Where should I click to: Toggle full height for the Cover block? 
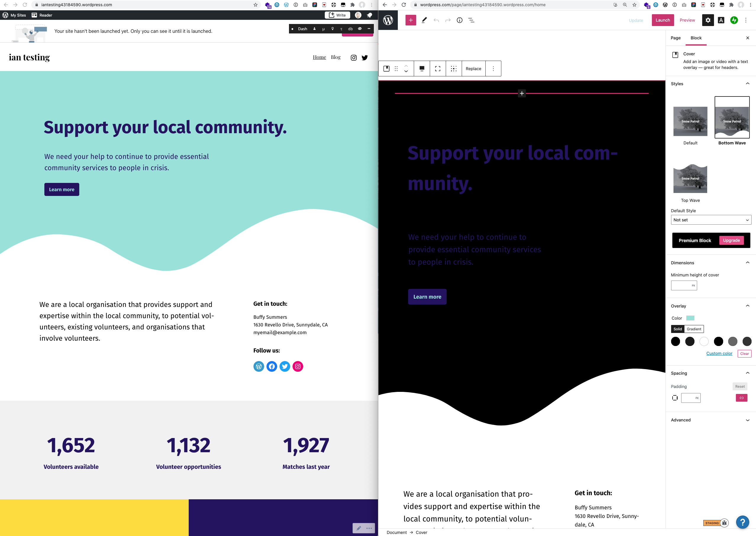438,68
